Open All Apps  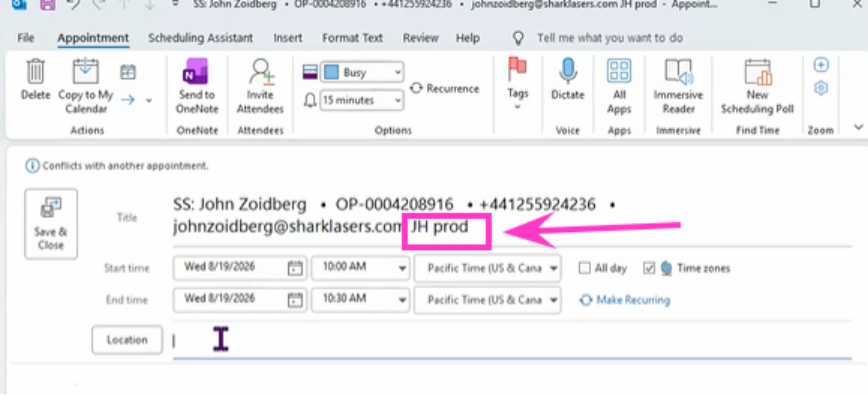pos(619,87)
